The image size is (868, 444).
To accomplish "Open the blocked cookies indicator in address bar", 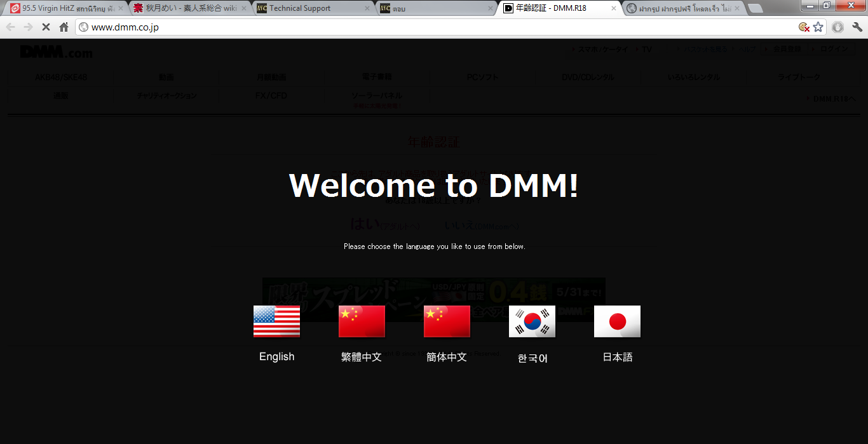I will (x=804, y=27).
